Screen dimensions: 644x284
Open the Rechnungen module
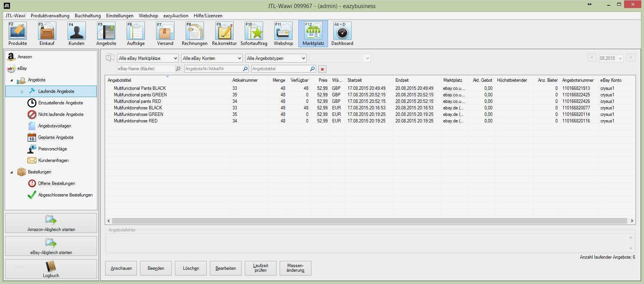click(x=194, y=34)
